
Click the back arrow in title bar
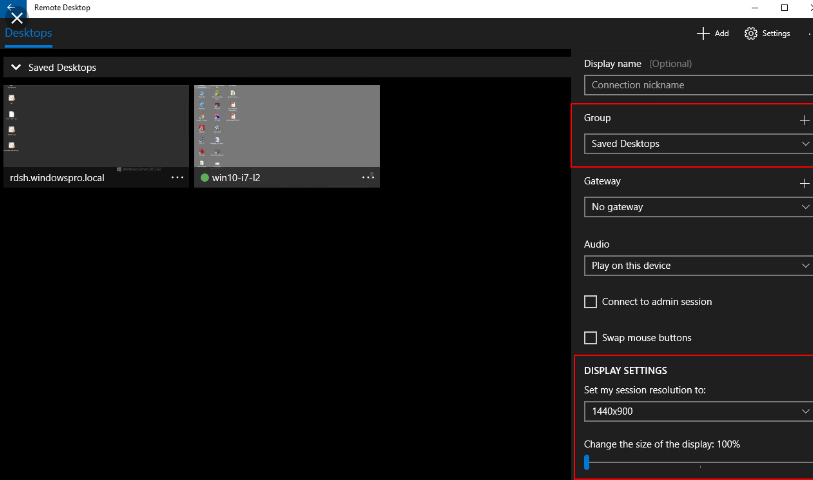[11, 7]
